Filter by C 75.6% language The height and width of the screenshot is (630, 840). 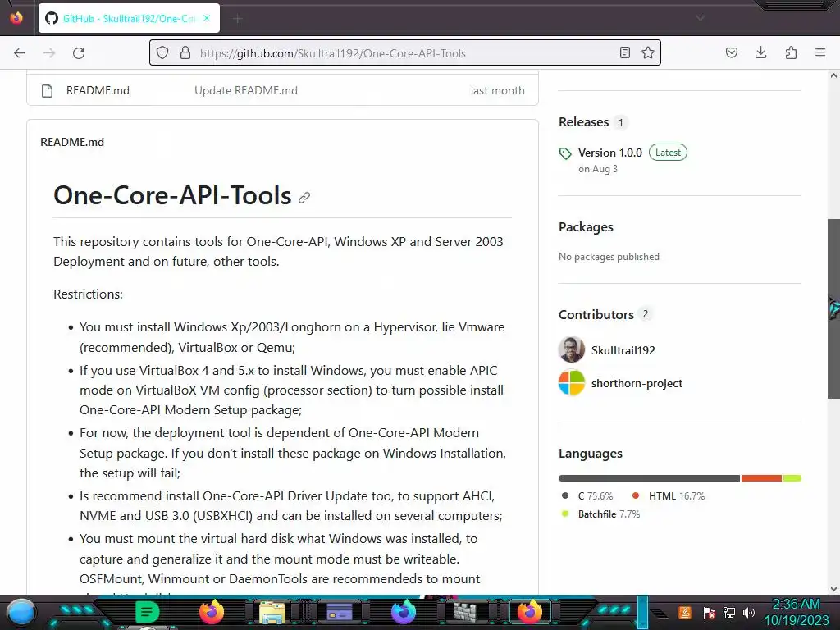(x=587, y=496)
